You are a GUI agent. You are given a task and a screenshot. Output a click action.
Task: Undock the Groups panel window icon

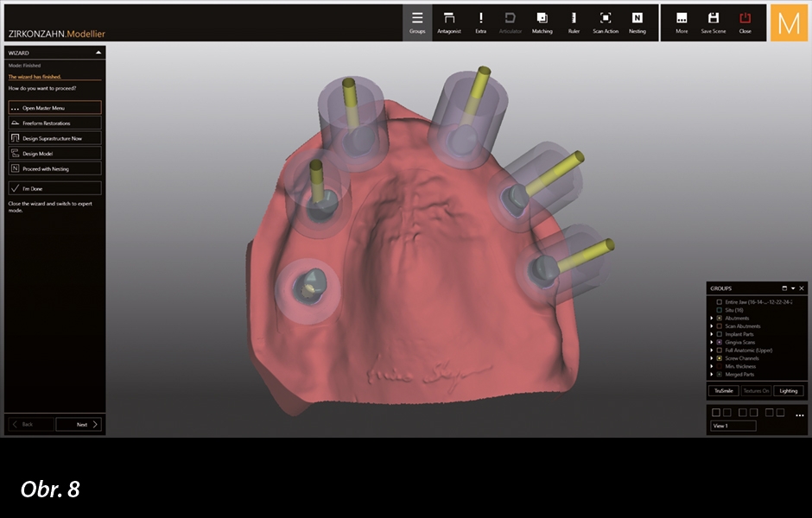(784, 288)
